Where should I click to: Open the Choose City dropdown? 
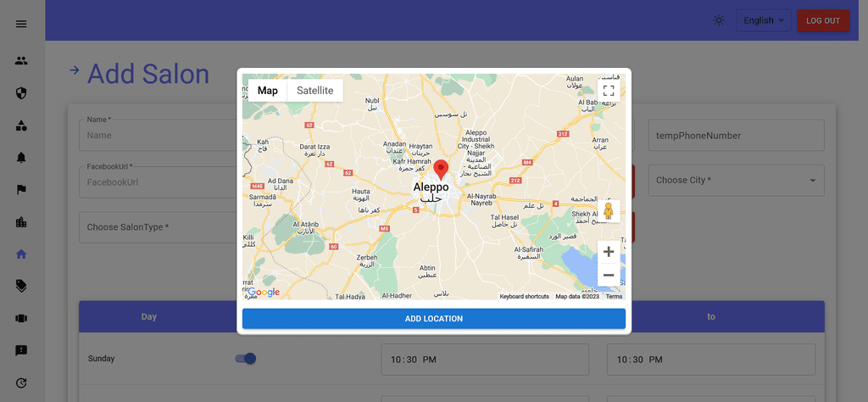[737, 181]
